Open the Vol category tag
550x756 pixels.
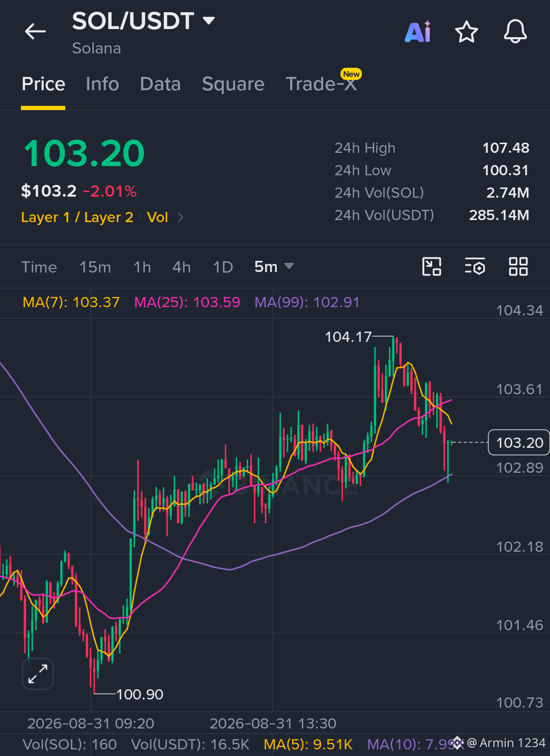pos(158,218)
